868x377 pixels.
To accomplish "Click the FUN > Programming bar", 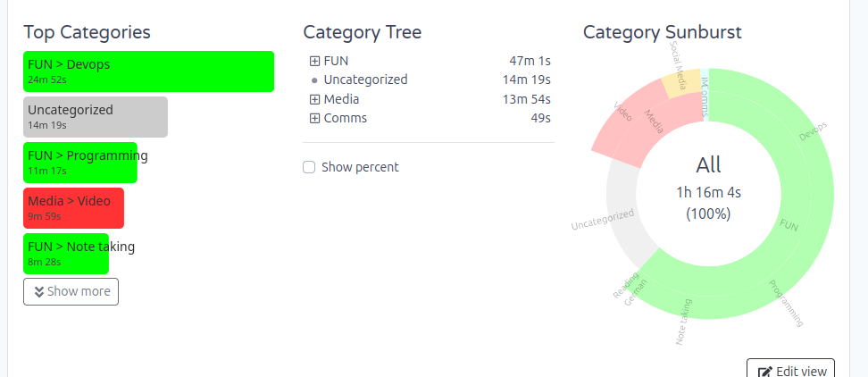I will (80, 163).
